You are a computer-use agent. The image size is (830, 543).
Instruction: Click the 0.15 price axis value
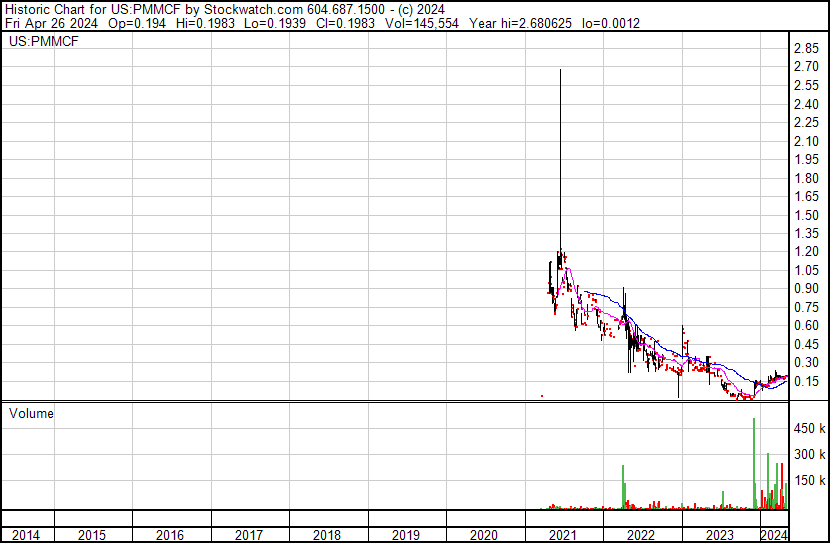(806, 382)
